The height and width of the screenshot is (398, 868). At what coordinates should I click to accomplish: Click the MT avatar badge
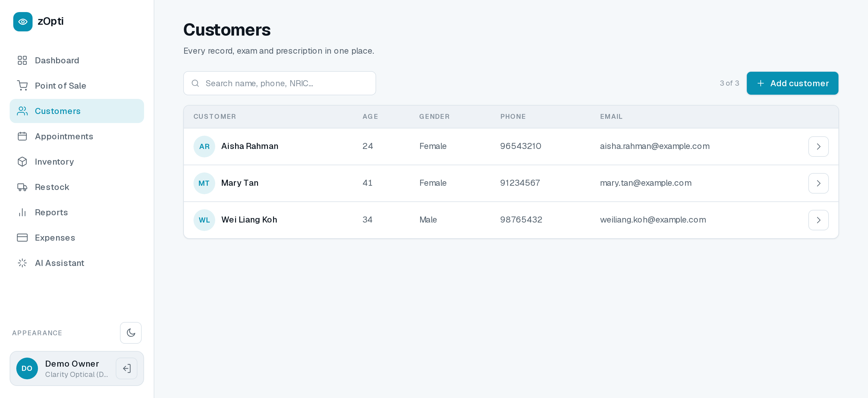coord(204,183)
